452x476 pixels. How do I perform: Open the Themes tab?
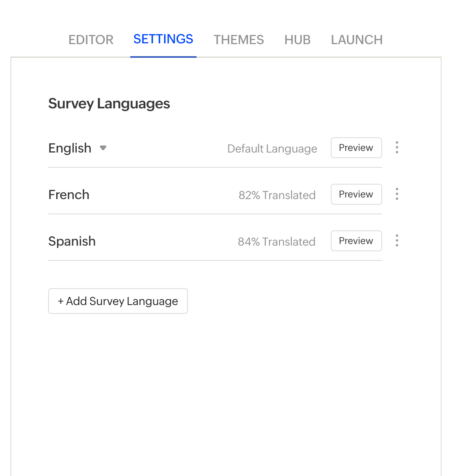tap(238, 40)
